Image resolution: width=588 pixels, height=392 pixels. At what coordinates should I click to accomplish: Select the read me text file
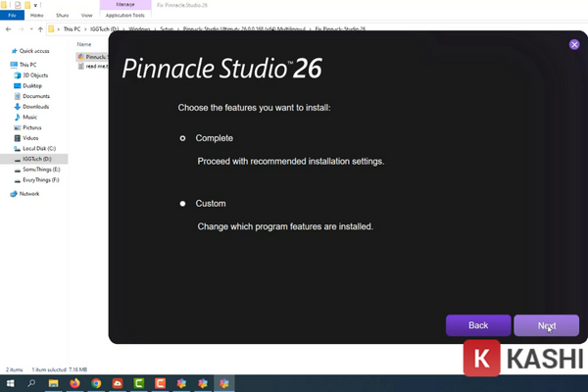tap(95, 66)
